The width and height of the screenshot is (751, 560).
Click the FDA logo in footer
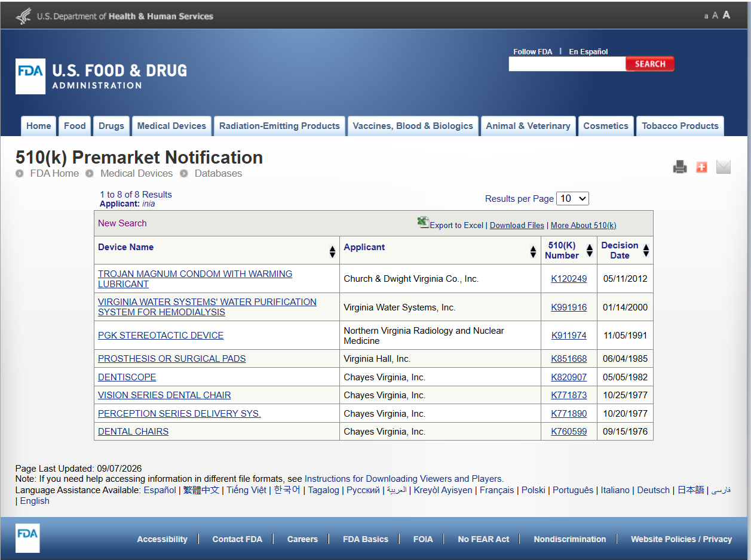click(27, 538)
